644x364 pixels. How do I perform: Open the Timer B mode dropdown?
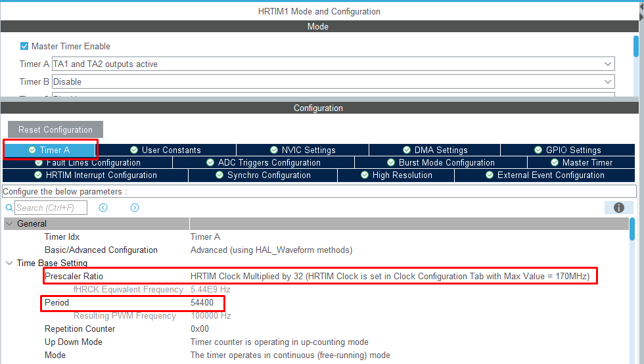333,81
